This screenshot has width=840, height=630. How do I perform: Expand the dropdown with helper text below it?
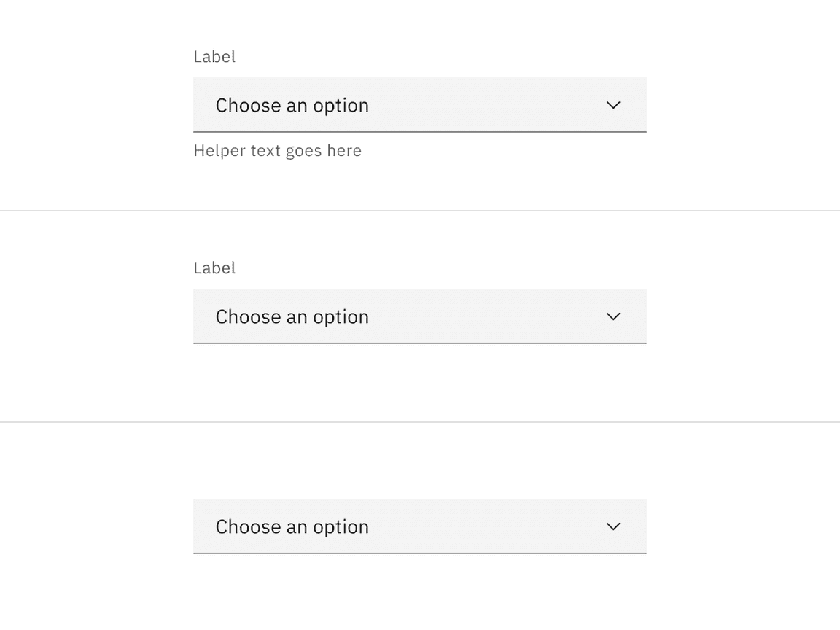point(419,105)
